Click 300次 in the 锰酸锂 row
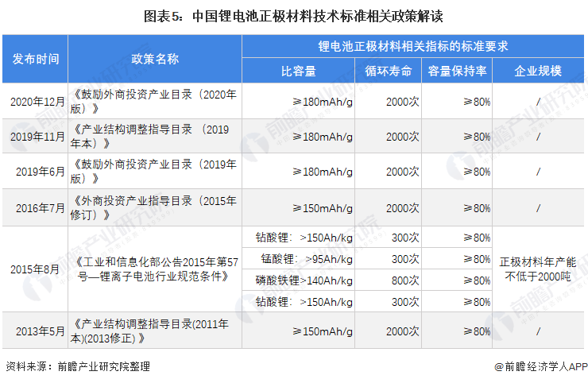588x383 pixels. tap(405, 259)
